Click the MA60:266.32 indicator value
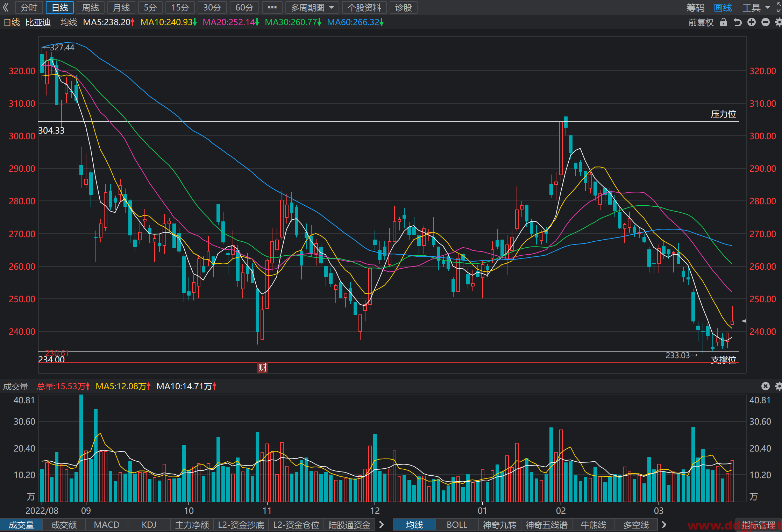This screenshot has height=532, width=782. pyautogui.click(x=355, y=22)
